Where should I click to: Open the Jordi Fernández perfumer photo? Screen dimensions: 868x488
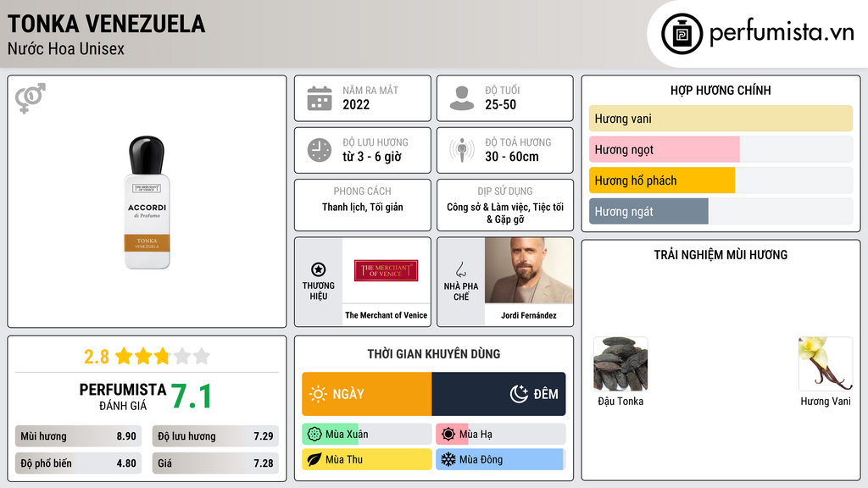(529, 270)
